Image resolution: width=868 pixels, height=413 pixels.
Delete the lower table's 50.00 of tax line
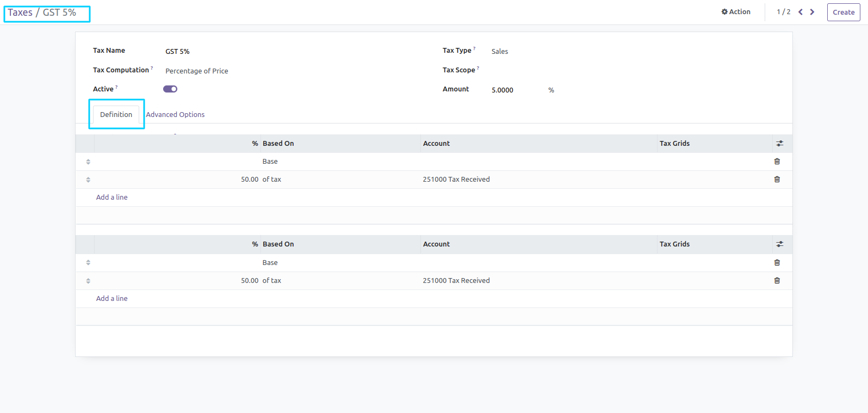pos(777,281)
